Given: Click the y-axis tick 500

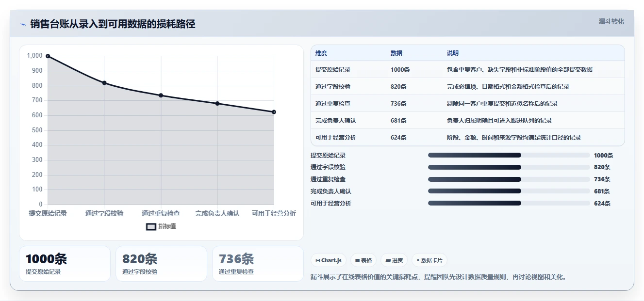Looking at the screenshot, I should [37, 130].
